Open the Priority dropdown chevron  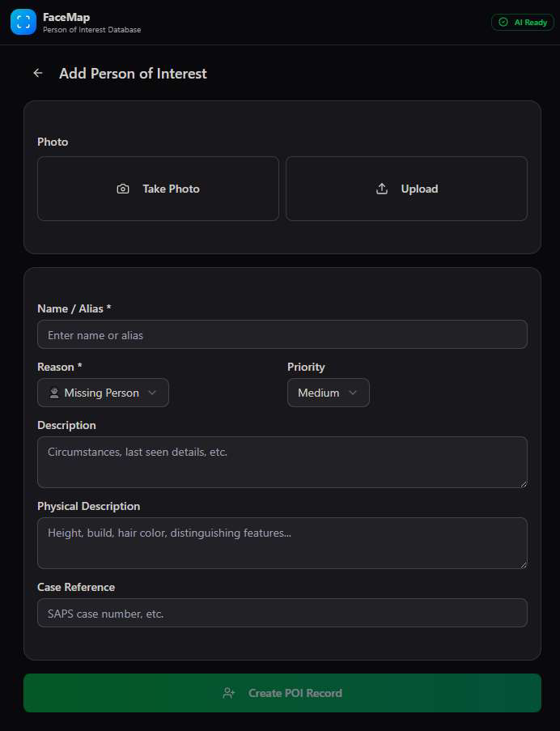[x=353, y=393]
